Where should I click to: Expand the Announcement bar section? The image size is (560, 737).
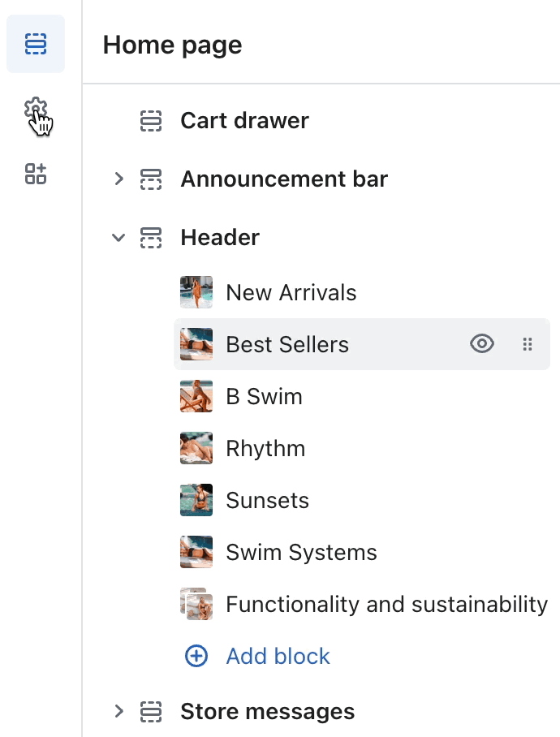click(118, 179)
